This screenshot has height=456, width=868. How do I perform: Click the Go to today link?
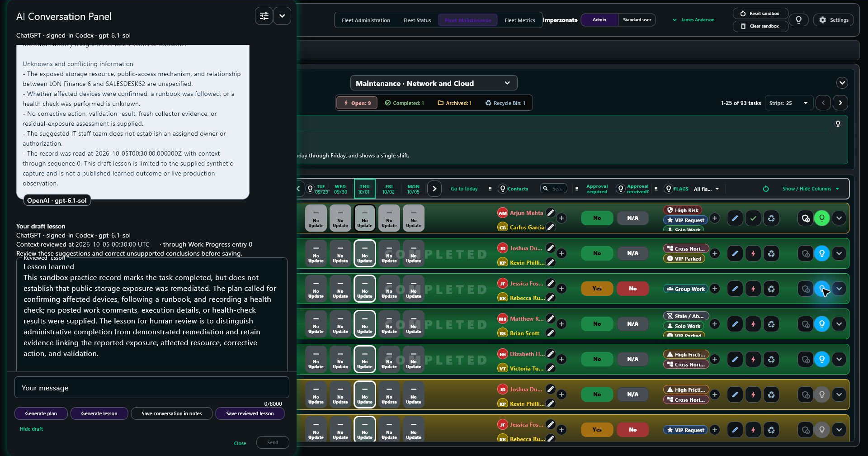tap(464, 189)
